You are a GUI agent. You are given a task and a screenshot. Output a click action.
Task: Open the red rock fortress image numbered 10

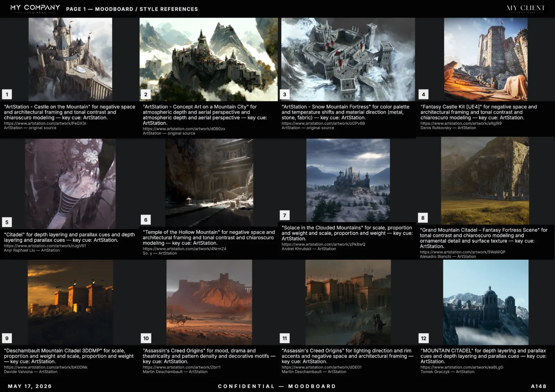pyautogui.click(x=209, y=302)
